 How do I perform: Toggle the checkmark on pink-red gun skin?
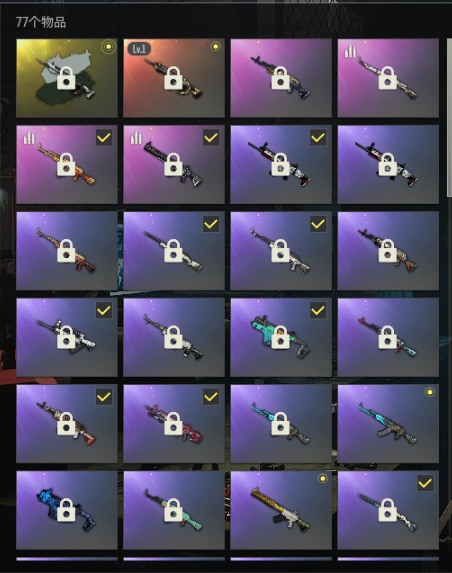211,396
